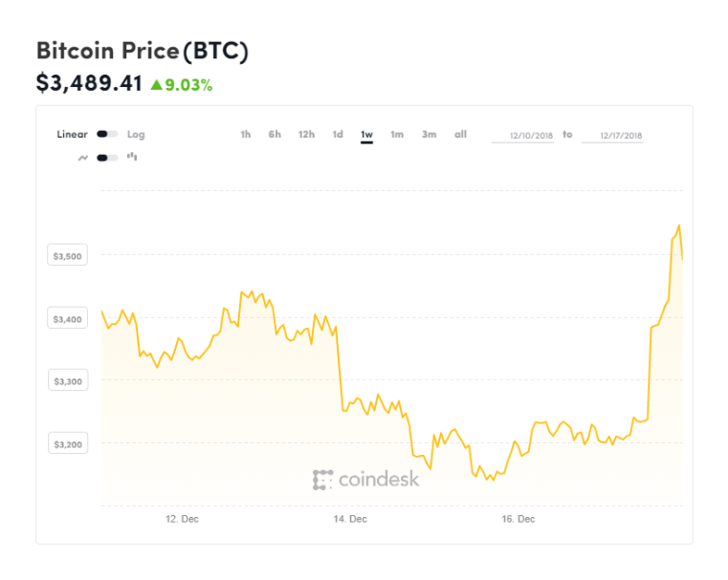Click the line chart icon
This screenshot has width=728, height=580.
(83, 158)
